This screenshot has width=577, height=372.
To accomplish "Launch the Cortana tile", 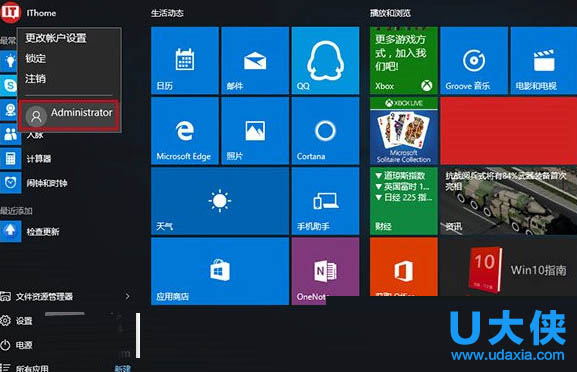I will [325, 131].
